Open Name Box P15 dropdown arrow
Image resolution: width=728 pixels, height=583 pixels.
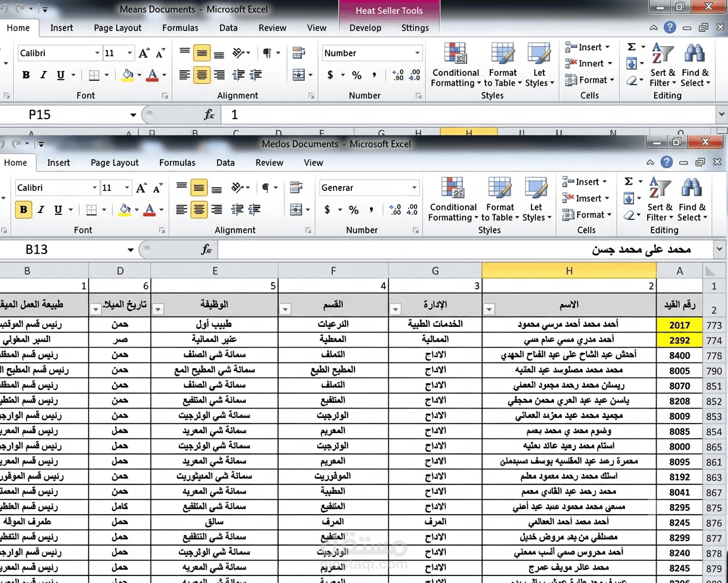pos(133,114)
